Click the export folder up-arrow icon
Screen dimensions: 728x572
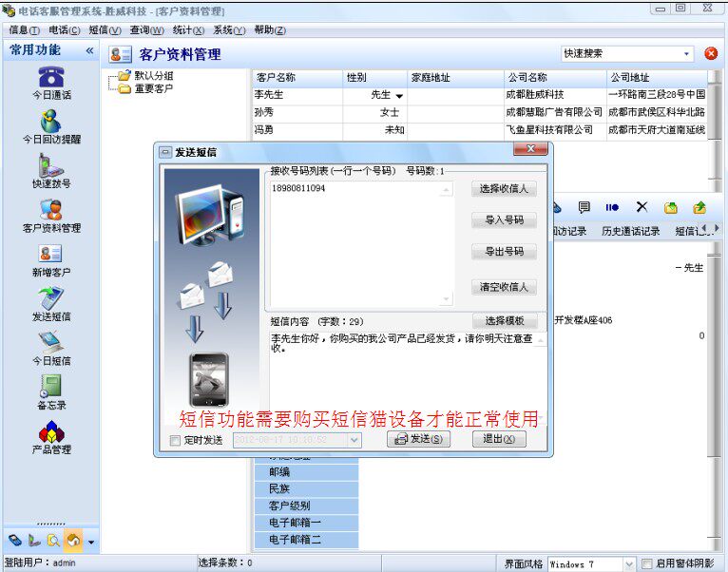[699, 207]
